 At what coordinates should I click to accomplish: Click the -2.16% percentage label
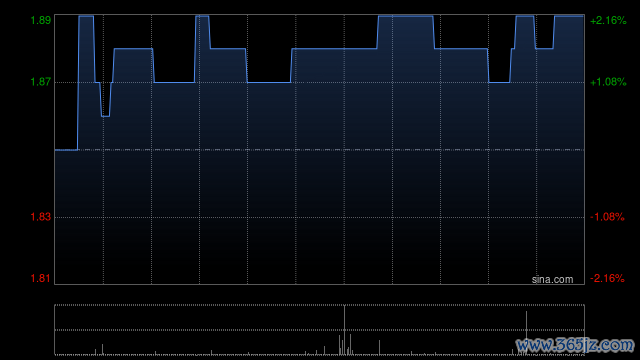(x=607, y=278)
